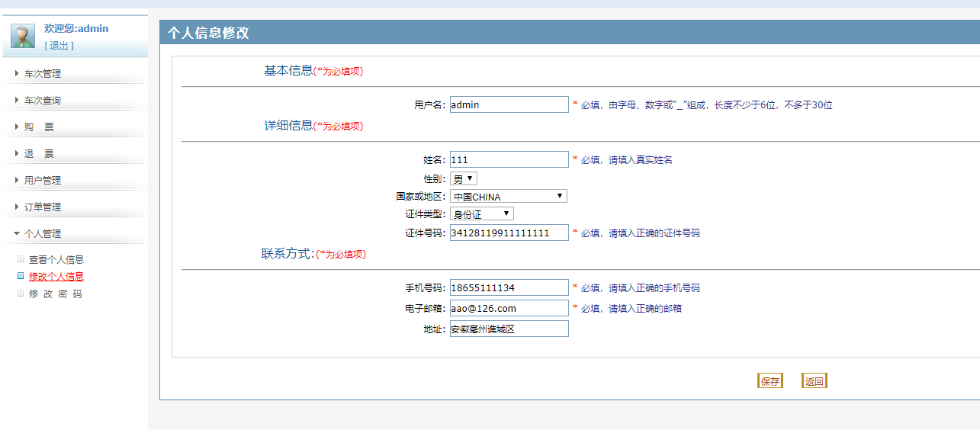Click bullet icon beside 查看个人信息

pos(21,259)
